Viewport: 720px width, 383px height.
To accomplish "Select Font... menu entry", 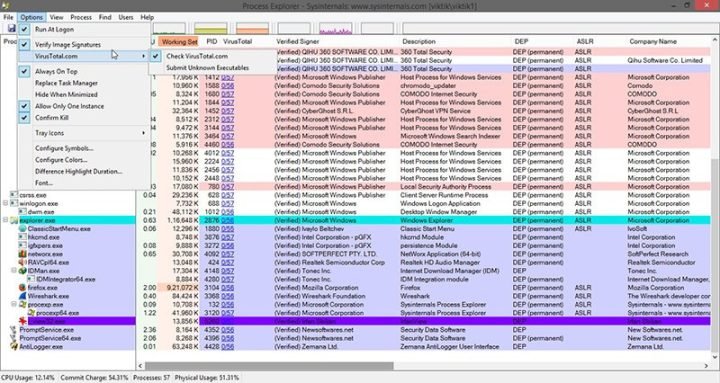I will (85, 183).
